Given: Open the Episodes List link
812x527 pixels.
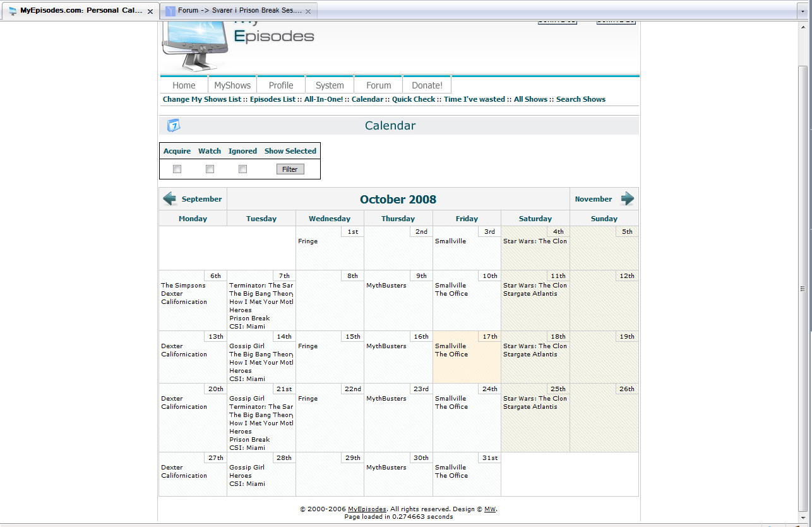Looking at the screenshot, I should point(273,99).
